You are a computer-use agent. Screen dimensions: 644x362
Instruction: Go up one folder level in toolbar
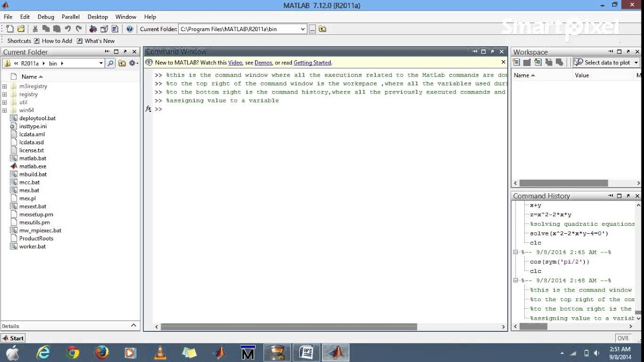[x=323, y=29]
